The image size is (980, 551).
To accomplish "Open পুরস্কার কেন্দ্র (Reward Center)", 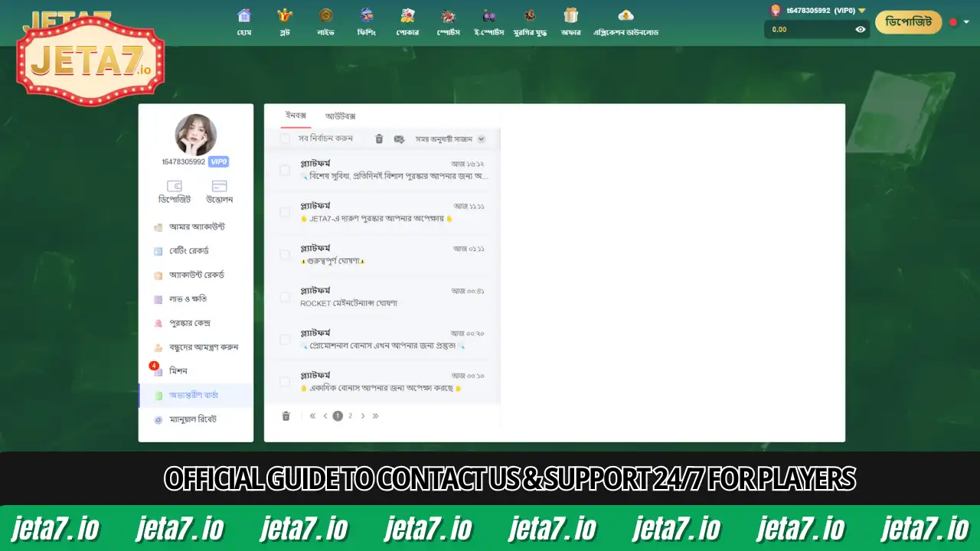I will [196, 323].
